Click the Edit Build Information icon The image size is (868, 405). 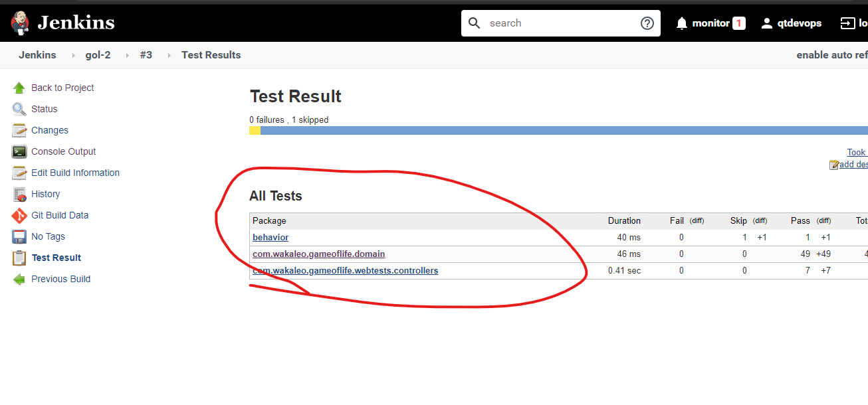19,173
